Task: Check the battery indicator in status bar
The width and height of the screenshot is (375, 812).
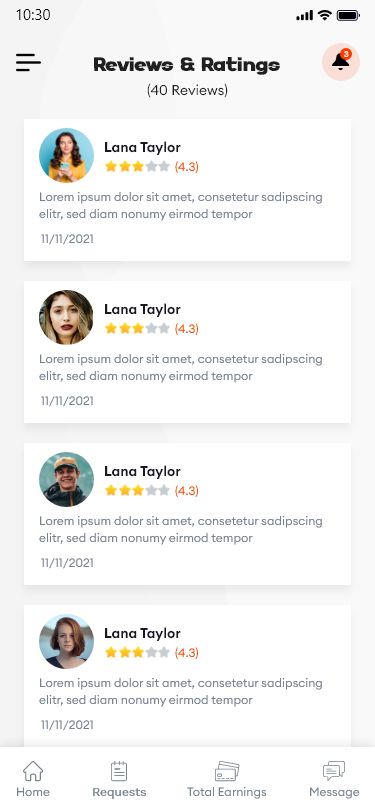Action: pos(348,15)
